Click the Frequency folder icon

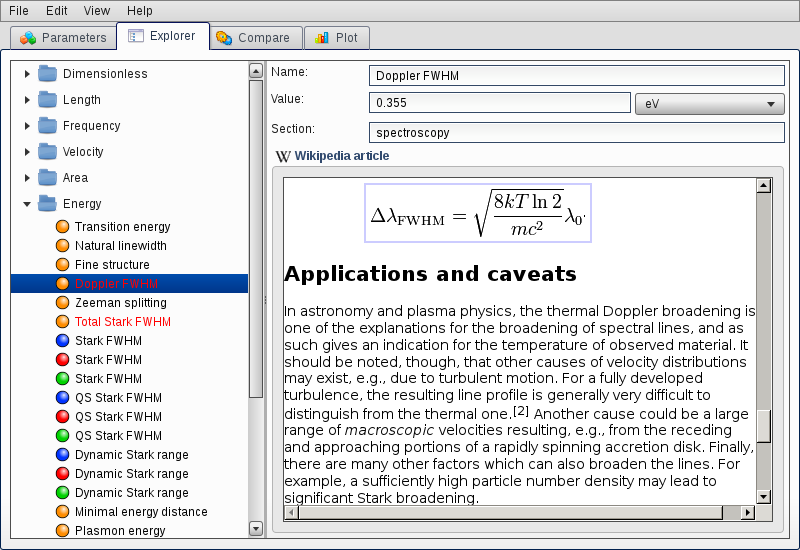coord(47,126)
